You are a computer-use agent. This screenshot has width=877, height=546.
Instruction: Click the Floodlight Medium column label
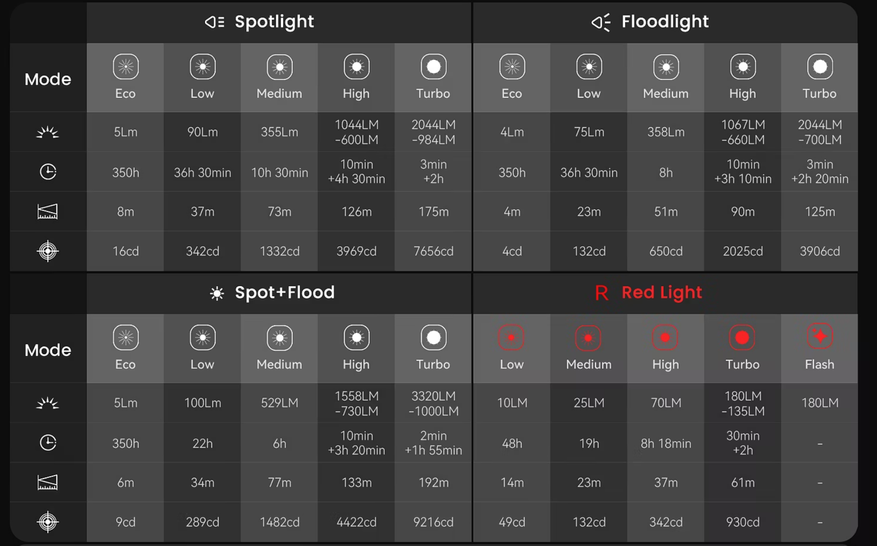pos(666,93)
